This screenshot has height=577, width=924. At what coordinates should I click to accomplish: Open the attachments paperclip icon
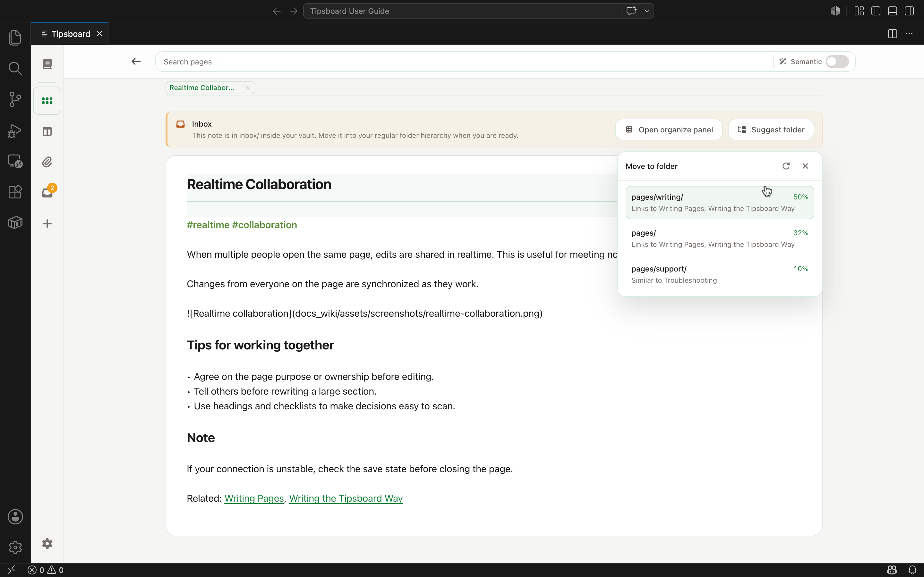pyautogui.click(x=47, y=162)
